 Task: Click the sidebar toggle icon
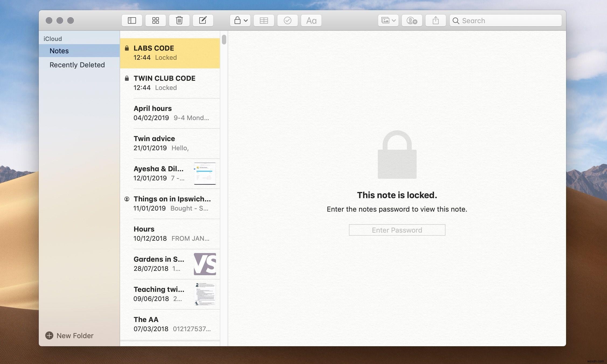(132, 20)
